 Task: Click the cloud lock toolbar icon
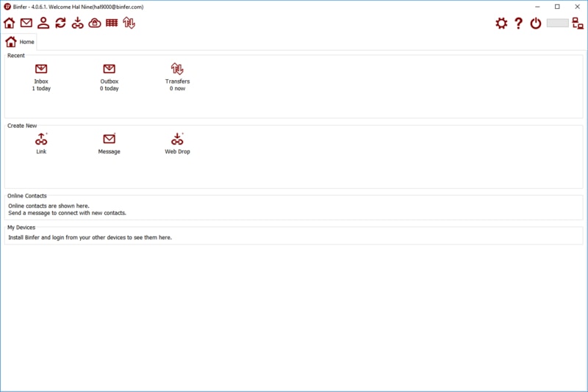95,23
